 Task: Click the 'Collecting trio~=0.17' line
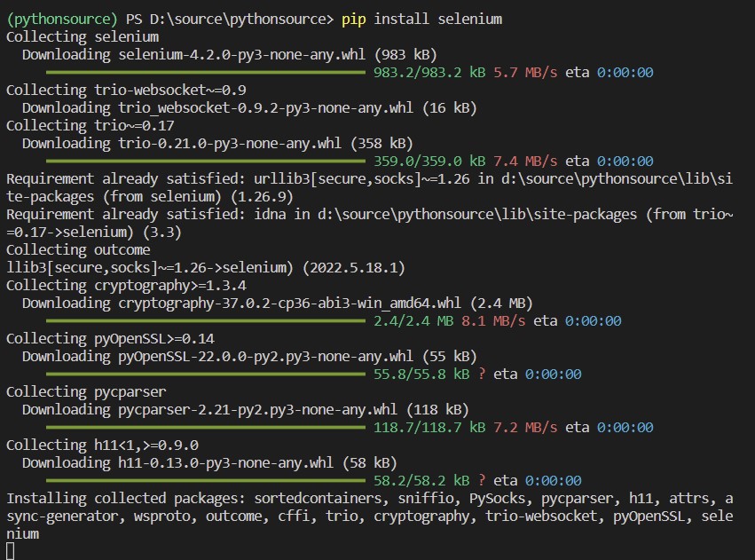[90, 126]
